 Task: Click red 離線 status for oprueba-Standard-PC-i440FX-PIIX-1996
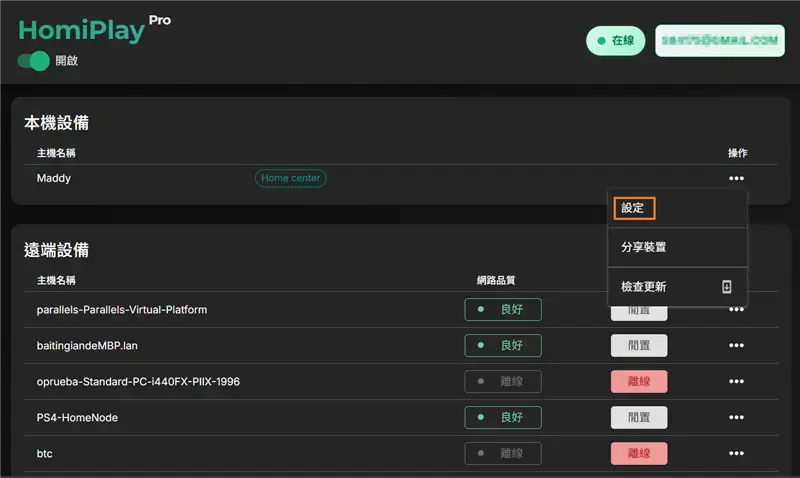point(639,381)
